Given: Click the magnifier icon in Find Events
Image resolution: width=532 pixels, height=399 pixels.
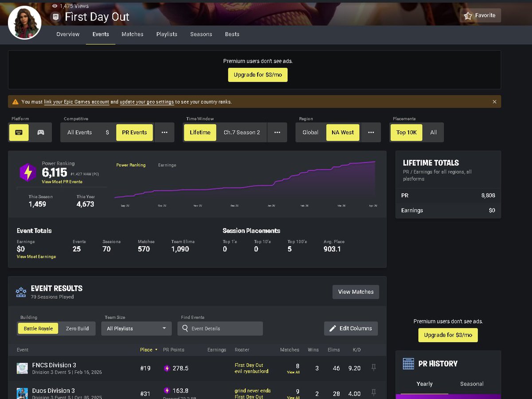Looking at the screenshot, I should [x=185, y=329].
